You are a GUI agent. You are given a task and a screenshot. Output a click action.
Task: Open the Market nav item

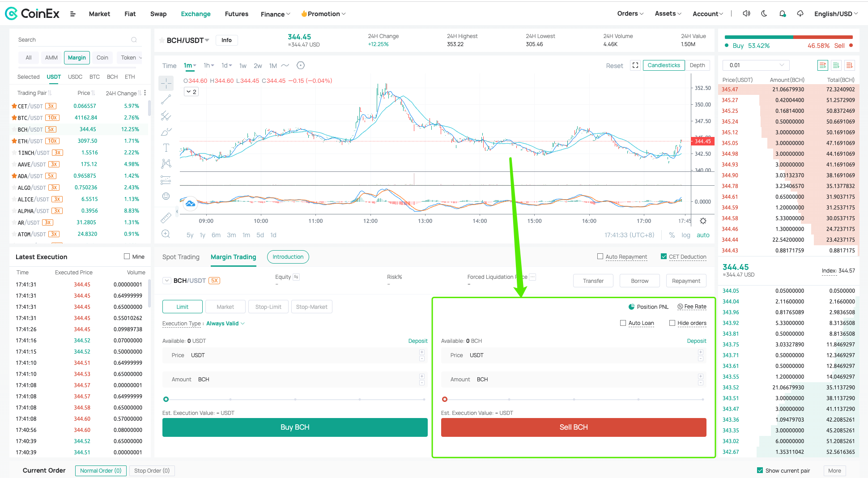click(x=99, y=14)
